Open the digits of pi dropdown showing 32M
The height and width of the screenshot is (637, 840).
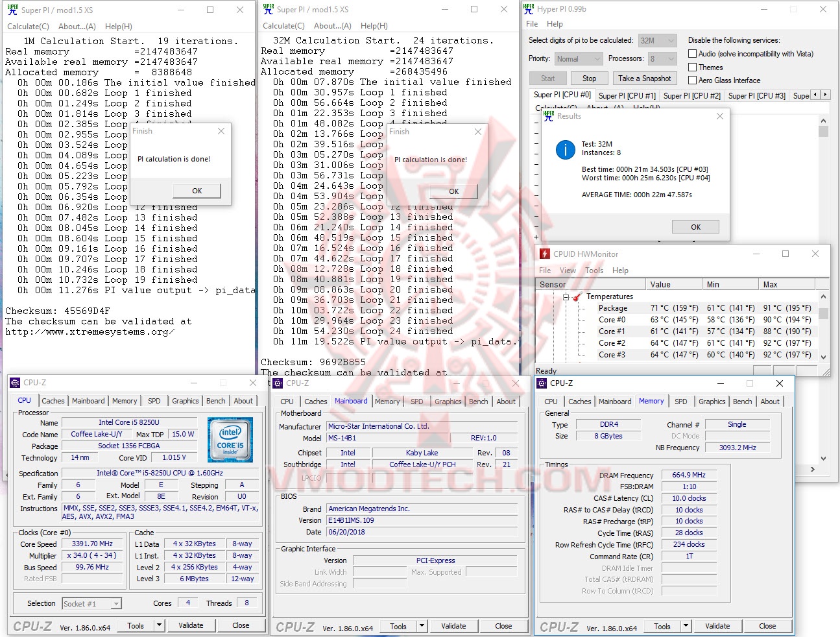(x=657, y=40)
